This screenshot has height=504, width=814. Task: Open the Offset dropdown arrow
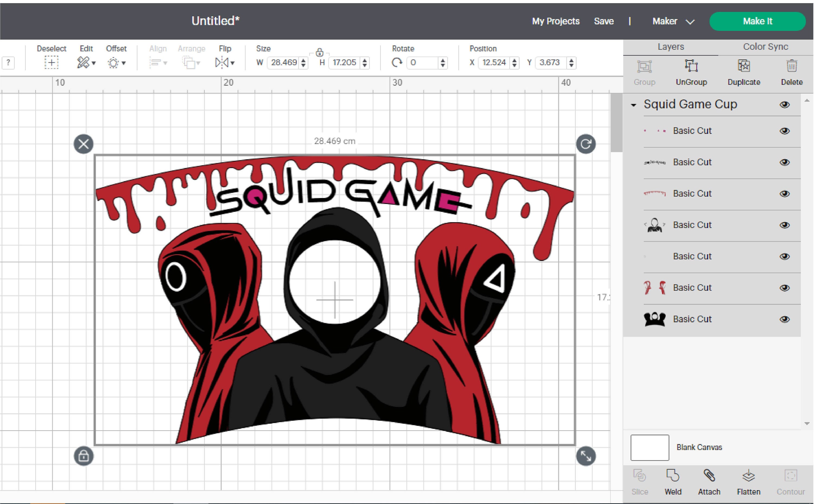click(x=124, y=63)
